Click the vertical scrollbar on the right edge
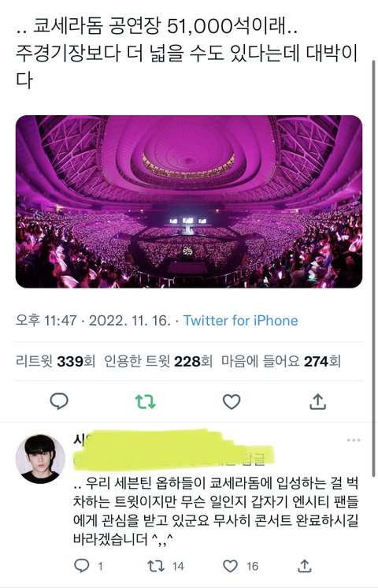This screenshot has height=588, width=378. [x=373, y=268]
